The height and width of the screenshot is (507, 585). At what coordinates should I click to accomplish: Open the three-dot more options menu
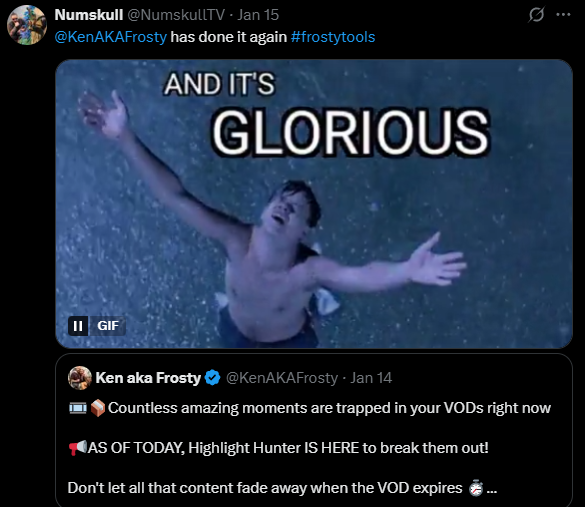click(x=563, y=15)
